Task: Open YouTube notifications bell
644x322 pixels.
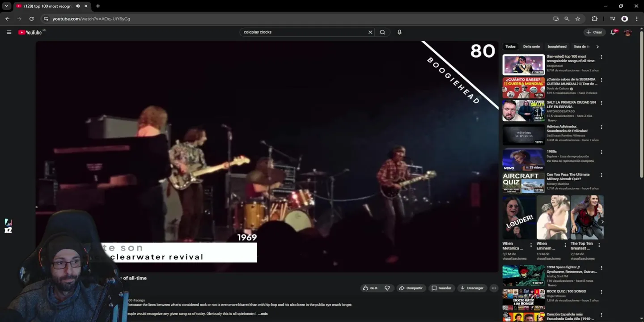Action: point(614,32)
